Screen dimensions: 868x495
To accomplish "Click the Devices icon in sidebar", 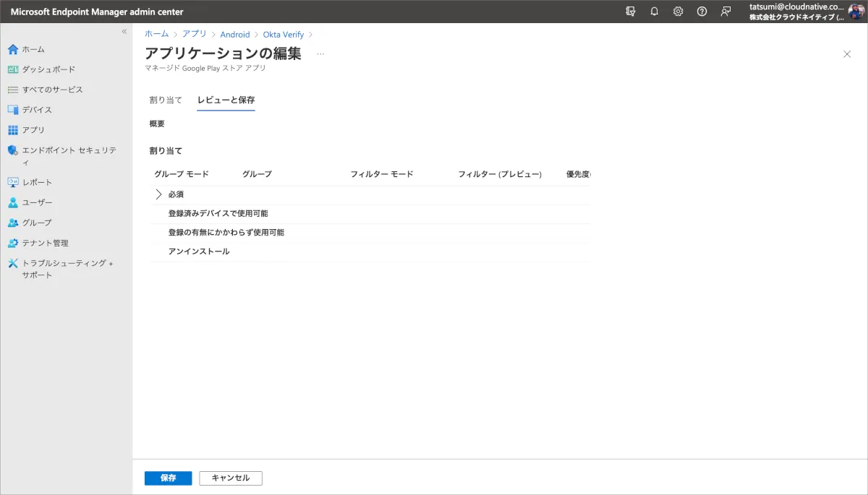I will (12, 110).
